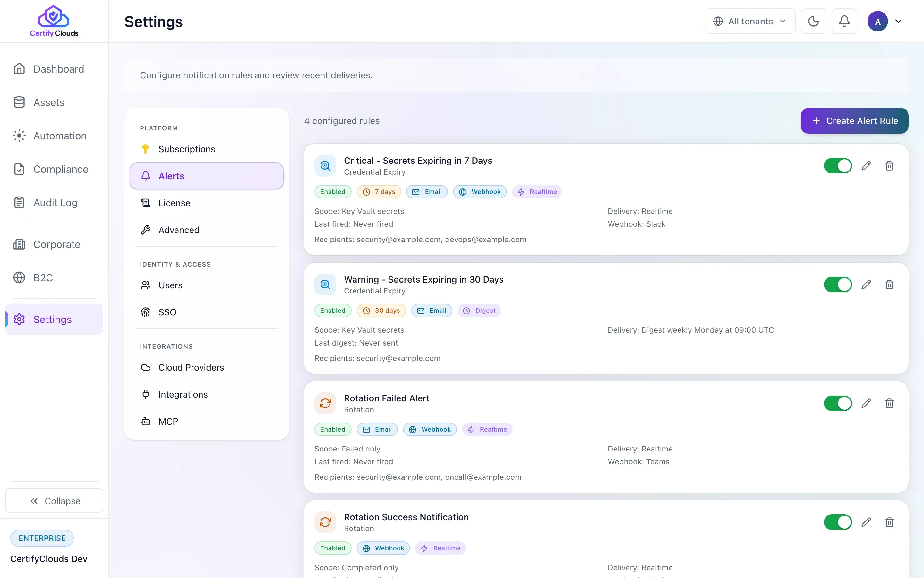The height and width of the screenshot is (578, 924).
Task: Click the Critical rule's Webhook badge
Action: [x=480, y=192]
